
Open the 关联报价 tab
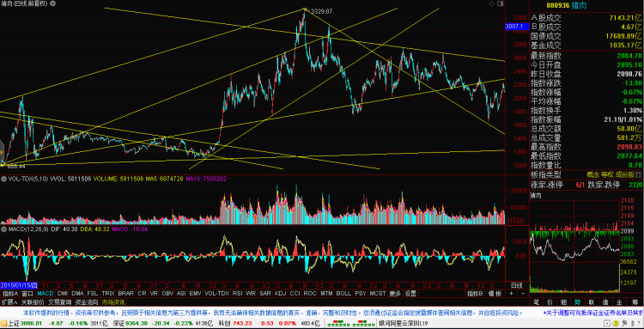pyautogui.click(x=33, y=302)
